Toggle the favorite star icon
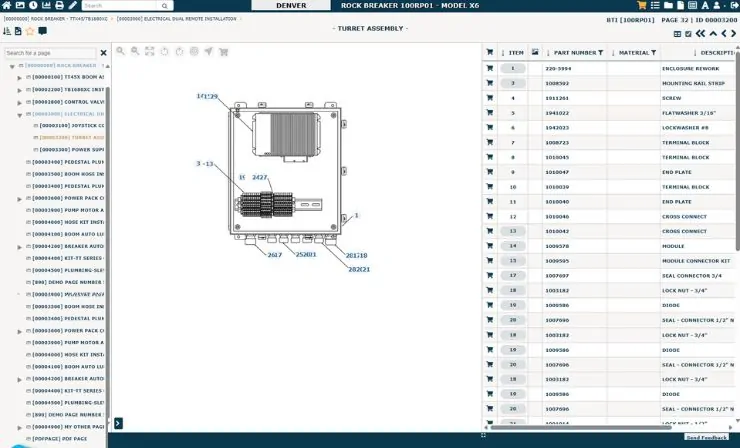This screenshot has height=448, width=740. [30, 31]
